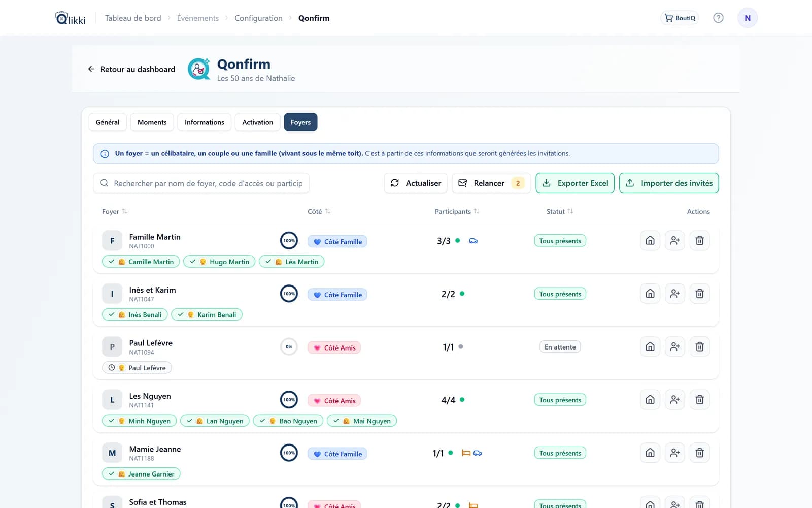The image size is (812, 508).
Task: Open the Activation tab
Action: click(258, 122)
